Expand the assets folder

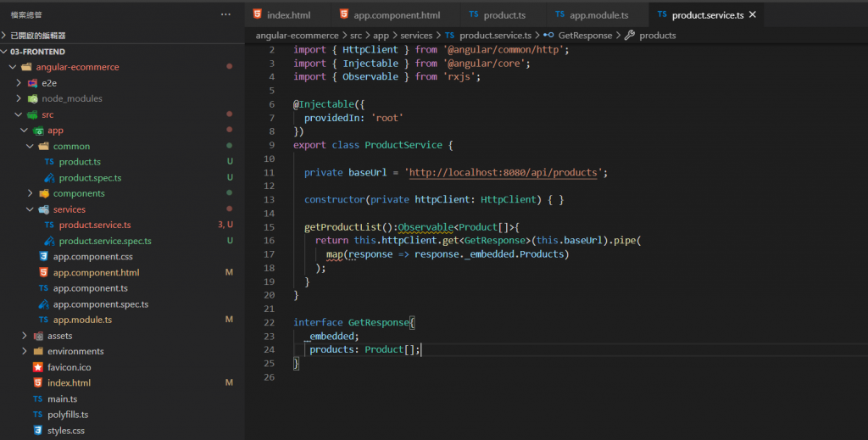pos(25,336)
